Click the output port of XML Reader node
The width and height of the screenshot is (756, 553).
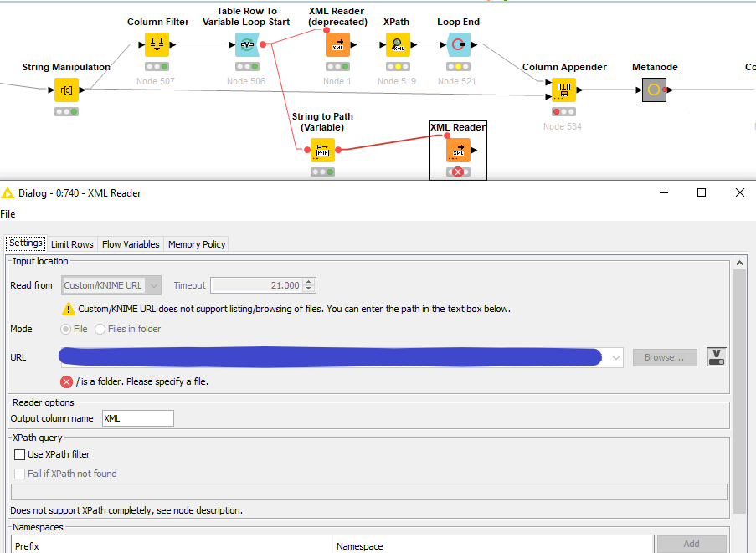point(474,151)
